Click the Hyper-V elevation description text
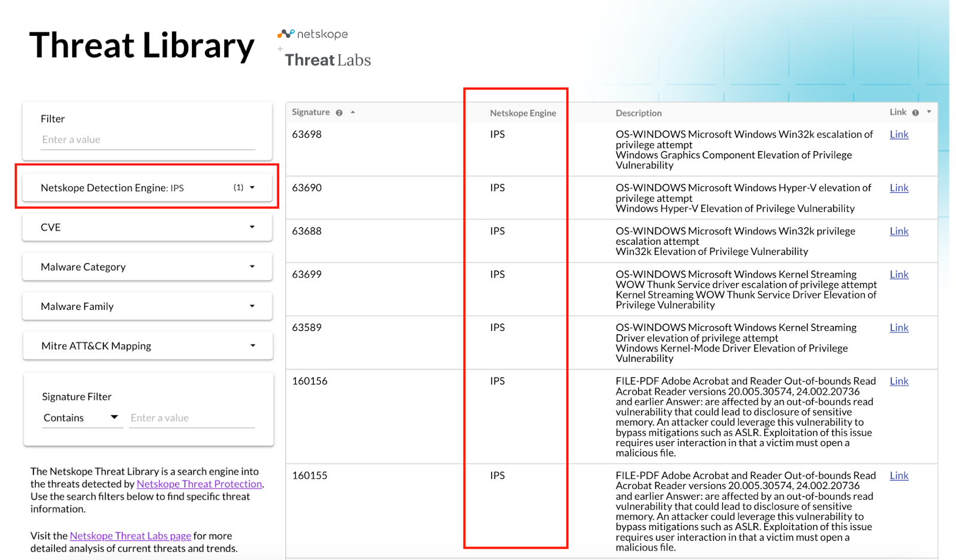 (743, 198)
